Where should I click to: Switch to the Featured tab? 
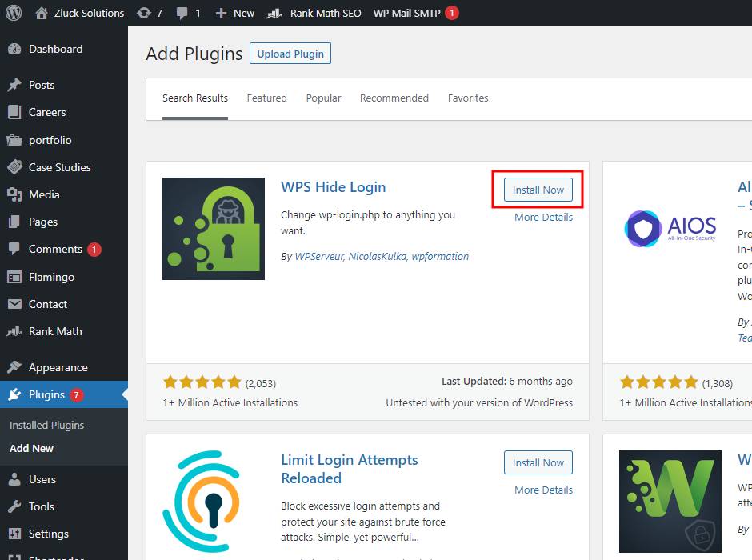(266, 98)
